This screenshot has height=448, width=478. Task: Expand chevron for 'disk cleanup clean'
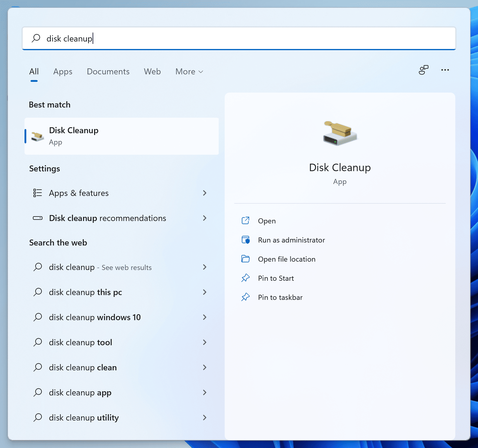coord(205,367)
